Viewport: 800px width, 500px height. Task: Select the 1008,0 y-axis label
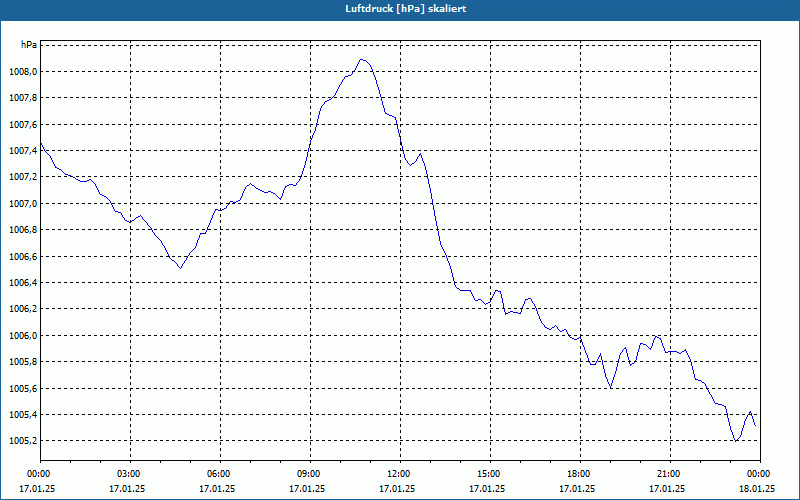(23, 71)
